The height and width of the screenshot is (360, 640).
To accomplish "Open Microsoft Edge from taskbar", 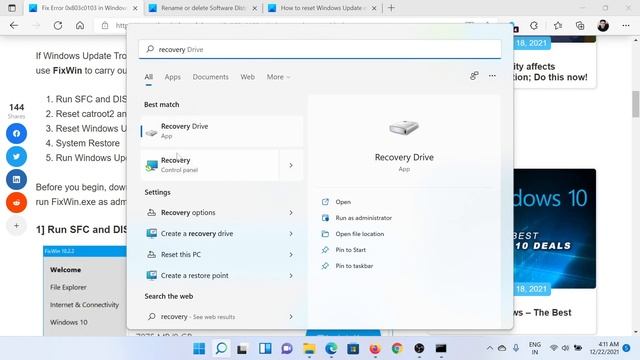I will [331, 349].
